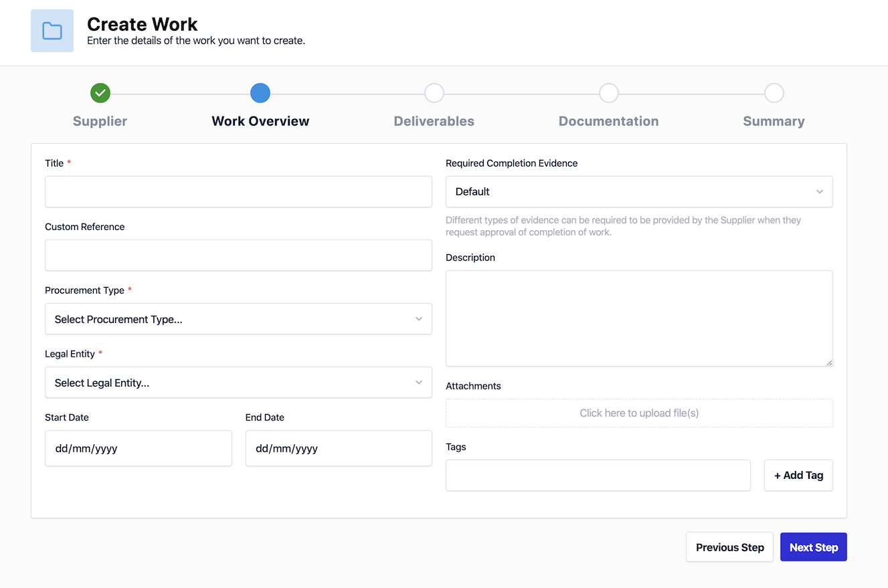888x588 pixels.
Task: Click the Legal Entity chevron arrow
Action: point(419,383)
